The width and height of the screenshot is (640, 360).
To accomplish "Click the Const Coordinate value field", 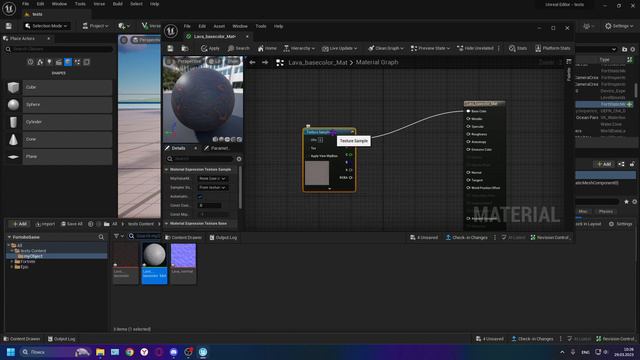I will pos(209,206).
